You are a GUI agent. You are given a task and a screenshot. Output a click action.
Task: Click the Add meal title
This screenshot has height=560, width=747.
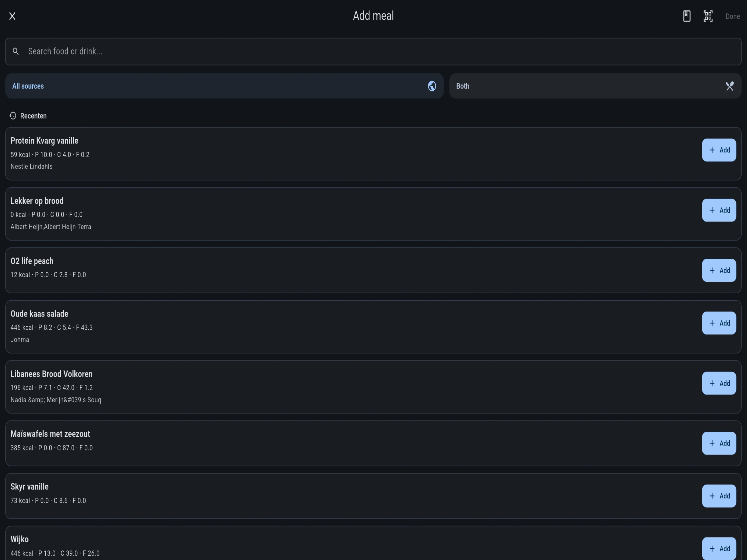373,15
